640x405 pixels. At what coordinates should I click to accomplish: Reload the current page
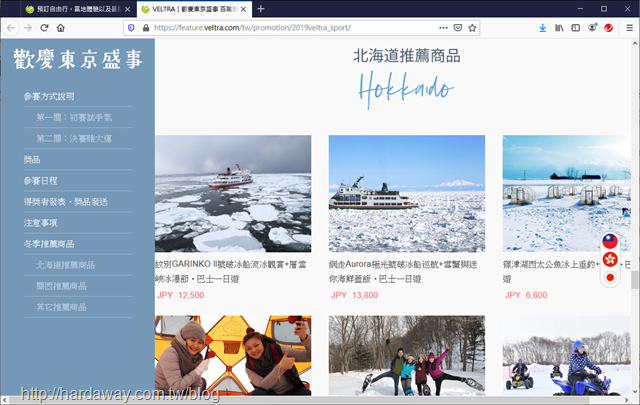click(44, 28)
